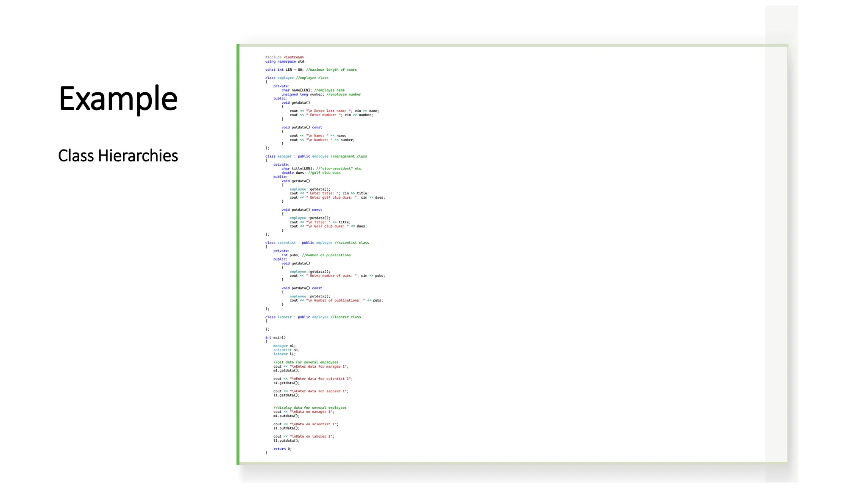Click "//get data for several employees" comment
The height and width of the screenshot is (488, 868).
coord(306,362)
